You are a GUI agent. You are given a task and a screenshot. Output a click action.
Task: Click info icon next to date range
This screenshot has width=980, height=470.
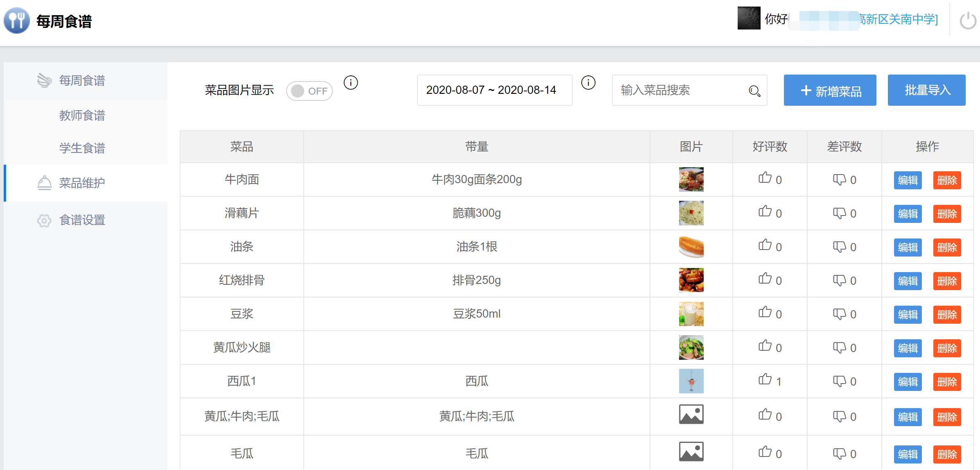pyautogui.click(x=588, y=83)
